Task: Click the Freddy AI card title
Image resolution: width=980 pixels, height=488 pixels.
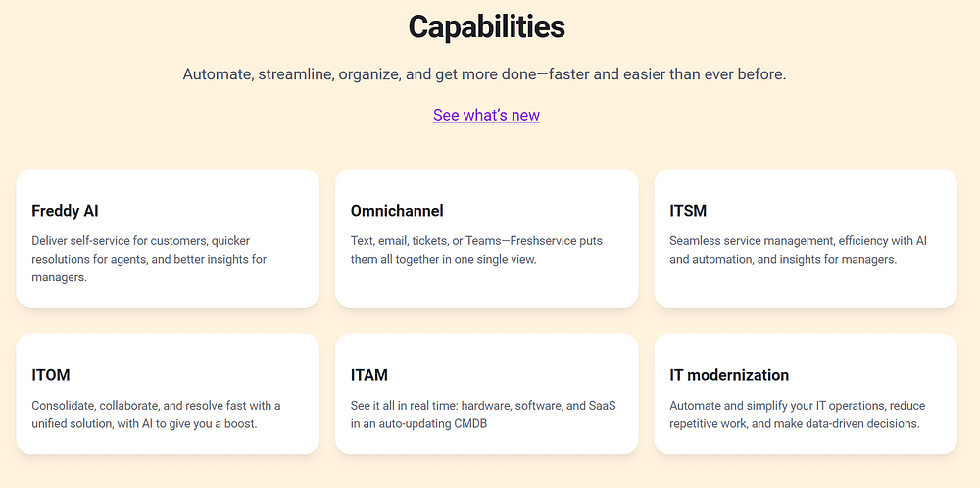Action: [x=65, y=212]
